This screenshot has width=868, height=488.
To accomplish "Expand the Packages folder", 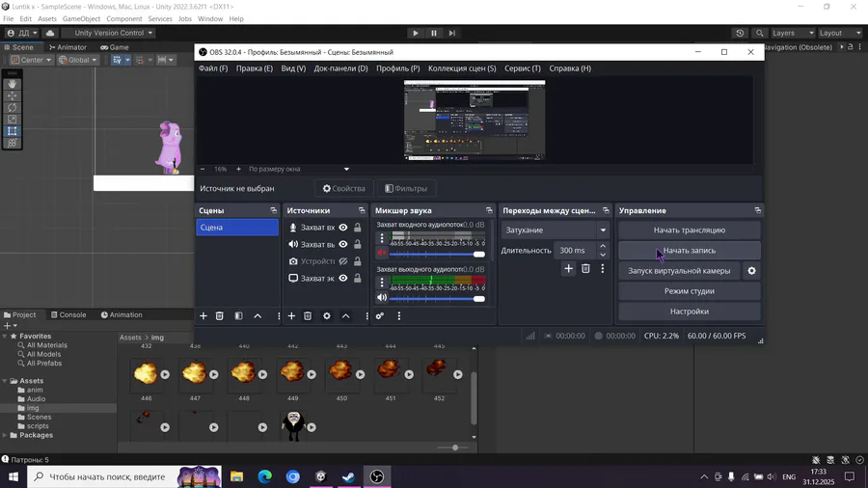I will click(x=5, y=435).
